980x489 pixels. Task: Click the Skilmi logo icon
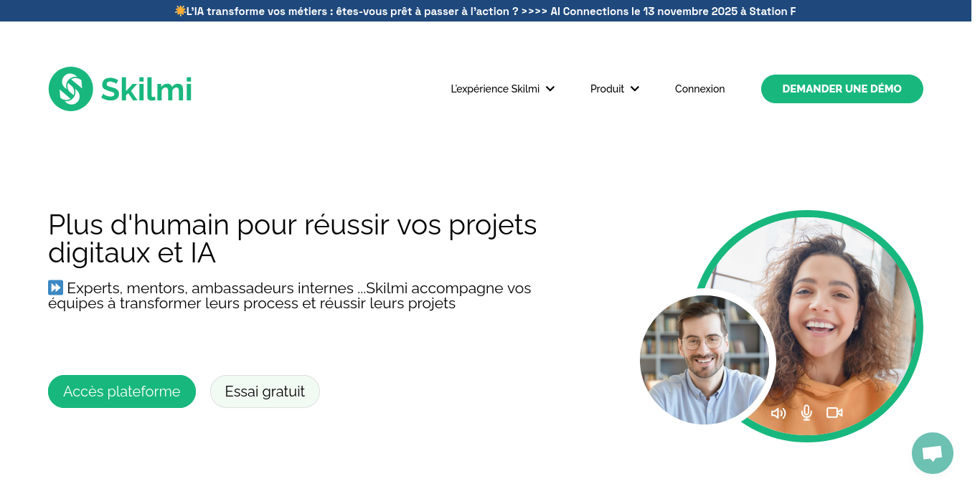point(70,88)
